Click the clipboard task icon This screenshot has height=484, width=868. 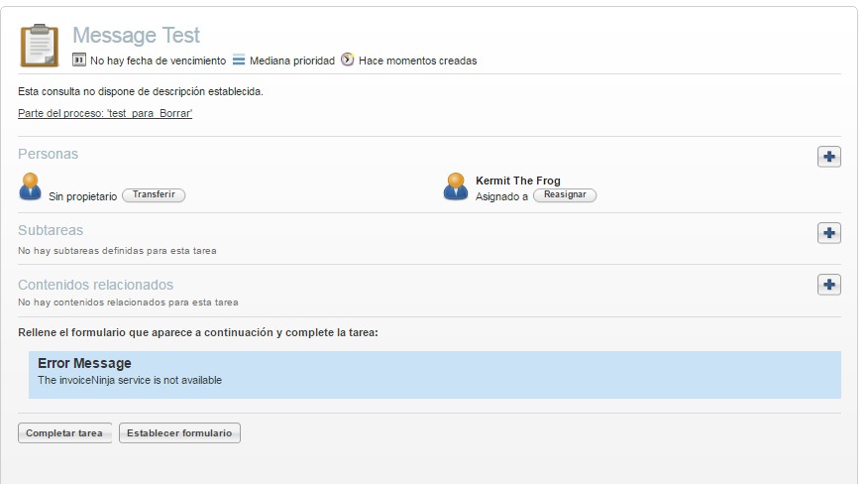pyautogui.click(x=40, y=46)
